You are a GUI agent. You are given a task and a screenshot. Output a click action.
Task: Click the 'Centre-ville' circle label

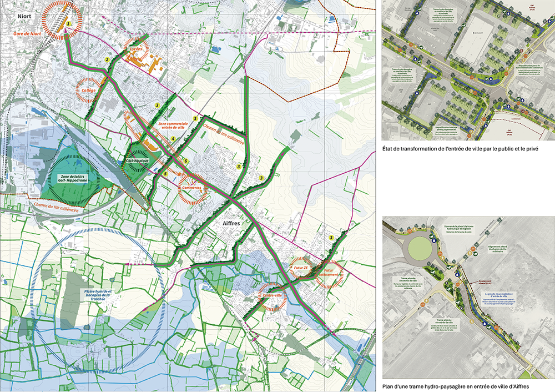[272, 295]
